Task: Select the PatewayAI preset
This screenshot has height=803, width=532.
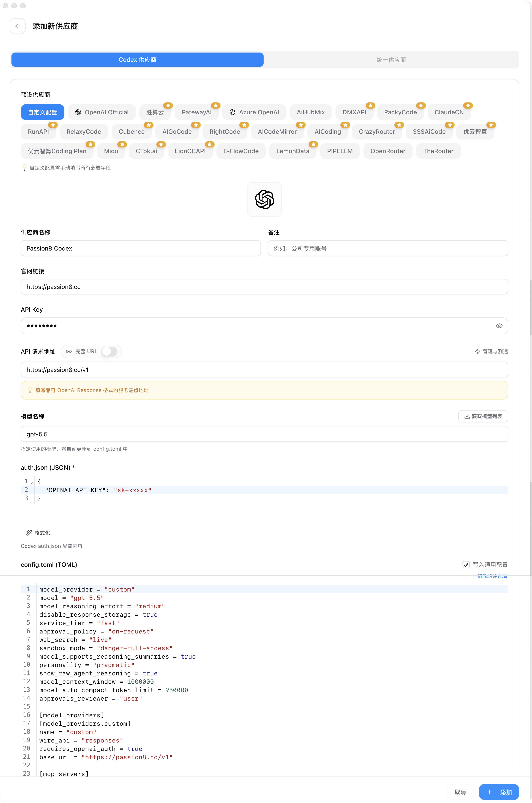Action: point(197,112)
